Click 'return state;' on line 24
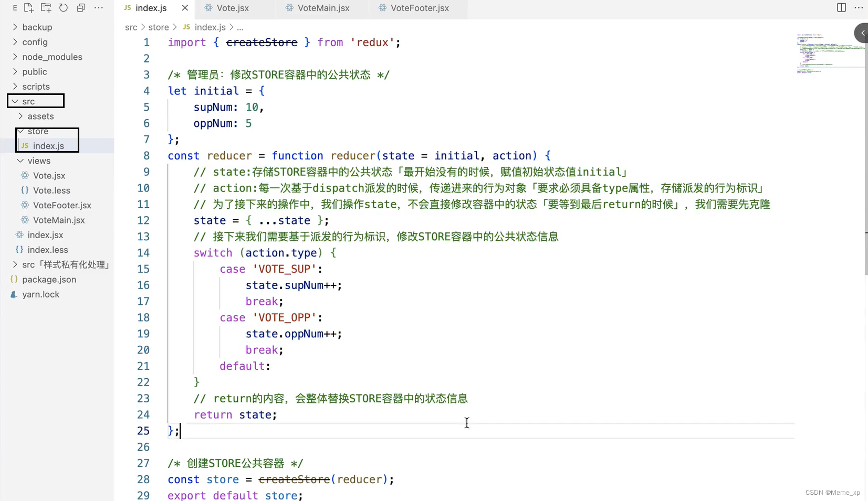The width and height of the screenshot is (868, 501). (x=235, y=415)
